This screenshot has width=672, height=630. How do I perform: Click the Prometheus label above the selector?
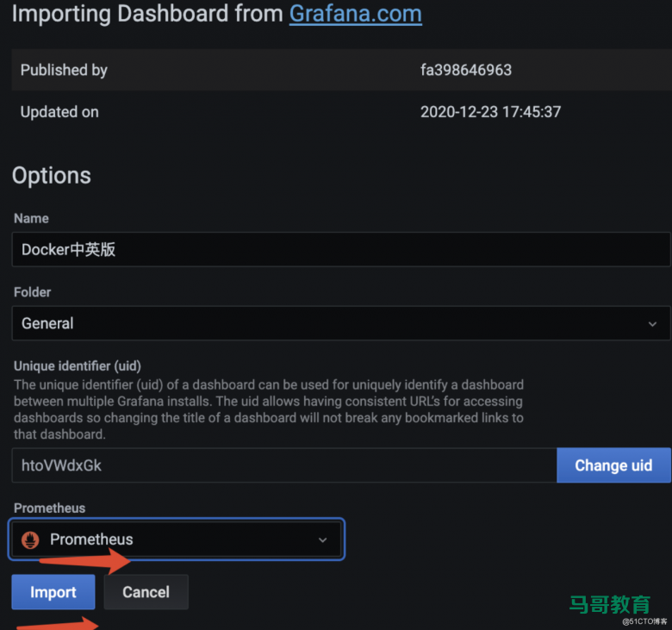[50, 508]
